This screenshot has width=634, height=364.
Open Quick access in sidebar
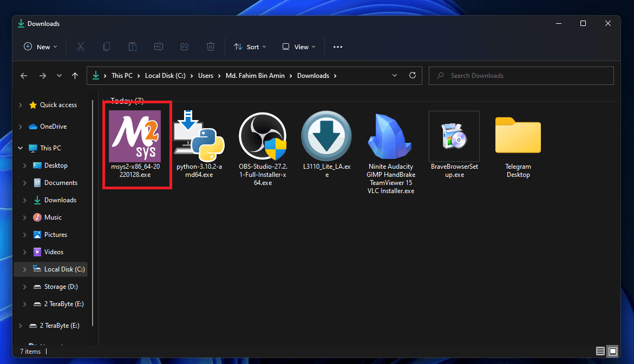(53, 105)
